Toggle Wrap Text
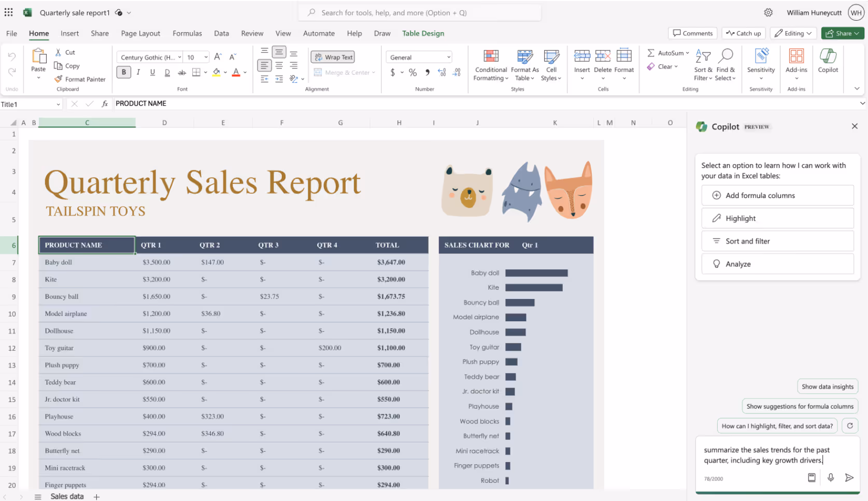Image resolution: width=868 pixels, height=501 pixels. click(x=333, y=57)
